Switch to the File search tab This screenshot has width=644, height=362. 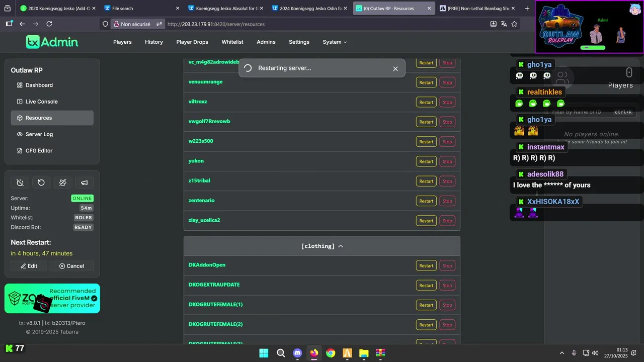pos(142,8)
